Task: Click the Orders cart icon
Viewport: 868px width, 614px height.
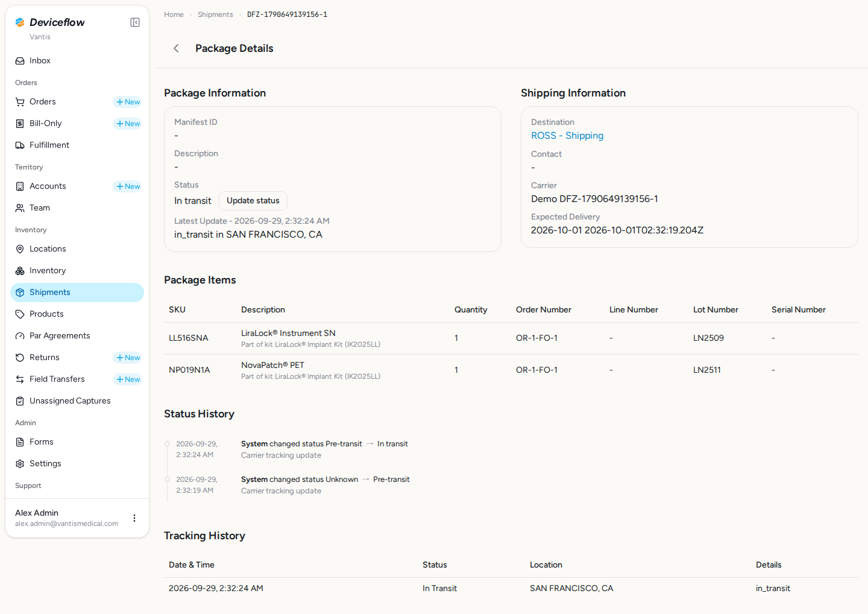Action: [20, 102]
